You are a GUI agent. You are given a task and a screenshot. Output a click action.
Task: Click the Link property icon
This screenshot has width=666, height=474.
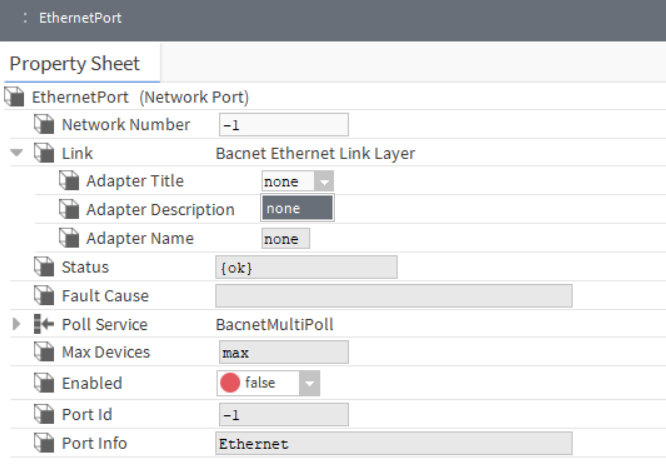pos(43,154)
